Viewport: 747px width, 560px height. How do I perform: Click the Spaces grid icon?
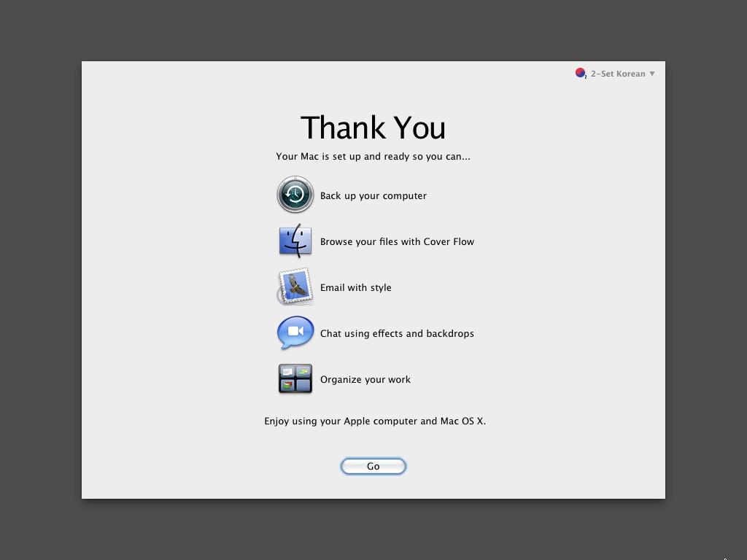pos(295,378)
